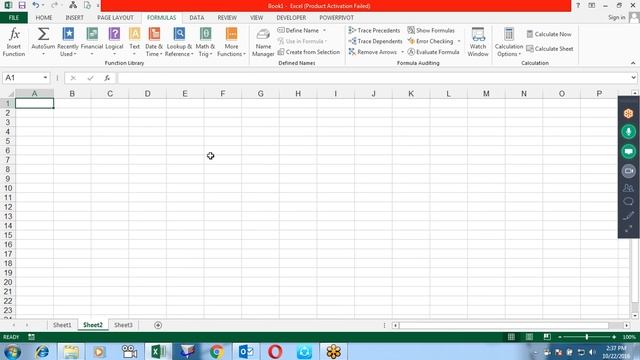
Task: Toggle Show Formulas
Action: [x=431, y=31]
